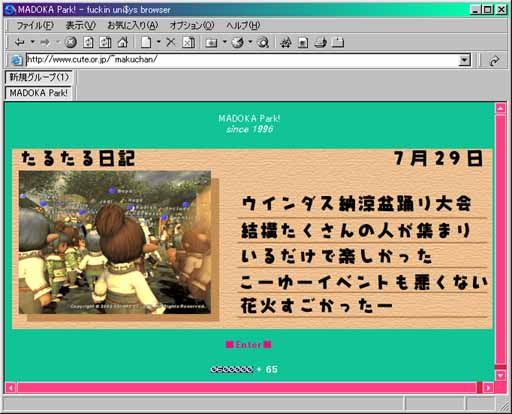The image size is (512, 414).
Task: Click the close-all pages icon
Action: pos(188,42)
